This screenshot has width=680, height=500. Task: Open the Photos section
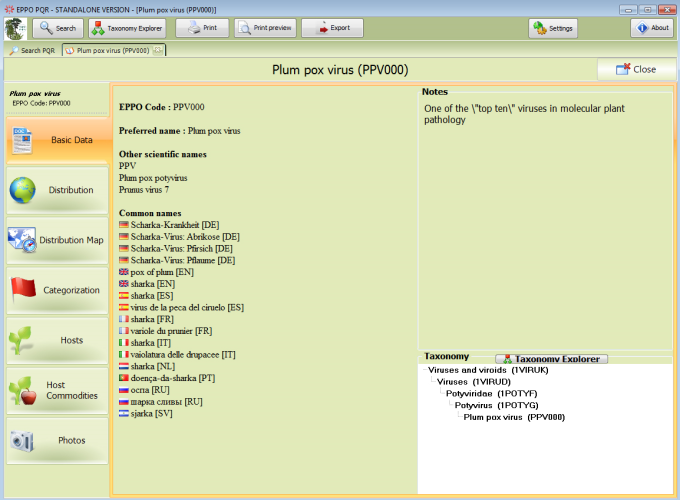pos(58,440)
